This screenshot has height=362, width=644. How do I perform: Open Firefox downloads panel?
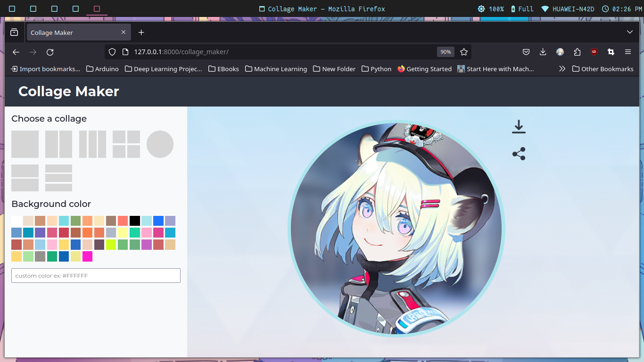(x=543, y=52)
